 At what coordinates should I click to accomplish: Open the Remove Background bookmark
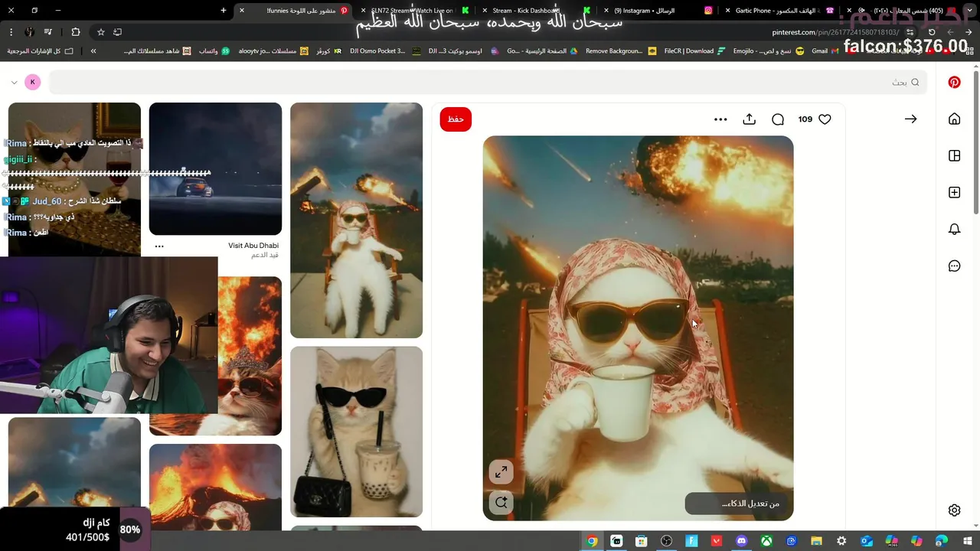pyautogui.click(x=620, y=51)
